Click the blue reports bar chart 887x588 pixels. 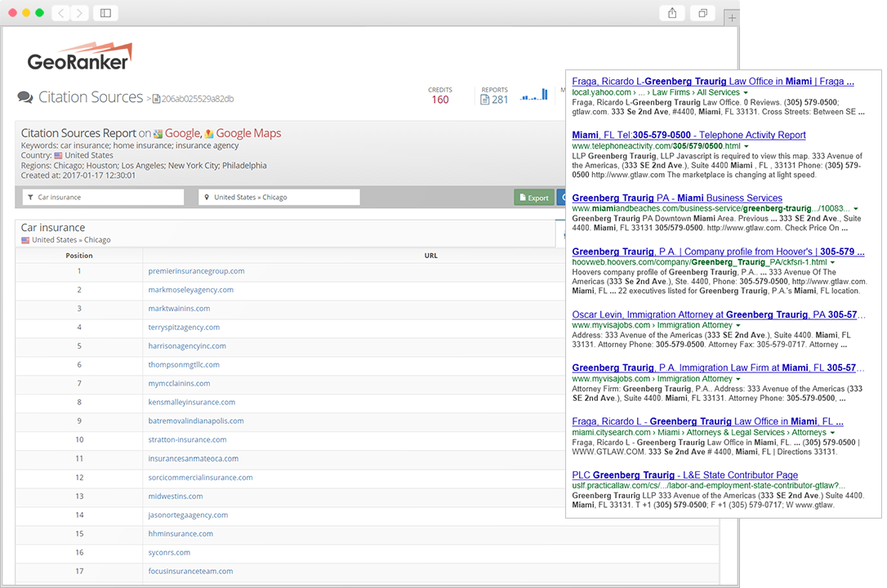pyautogui.click(x=534, y=95)
